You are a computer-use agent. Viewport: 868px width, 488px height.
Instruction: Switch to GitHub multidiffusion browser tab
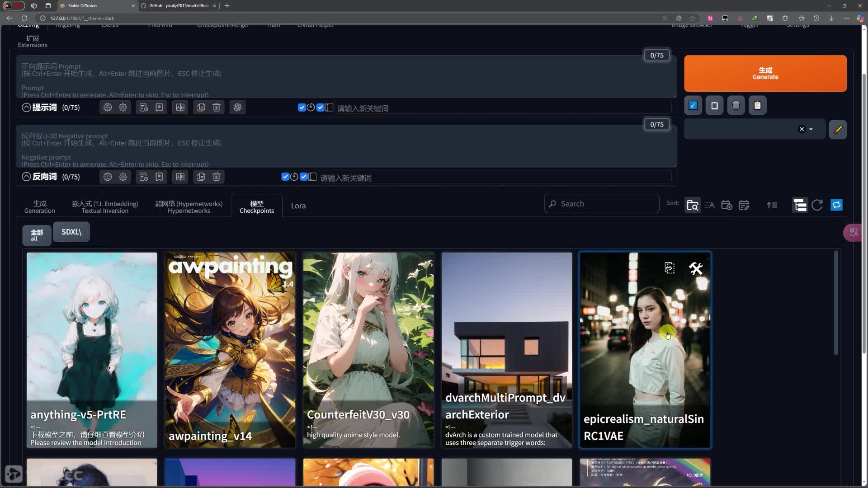tap(179, 6)
